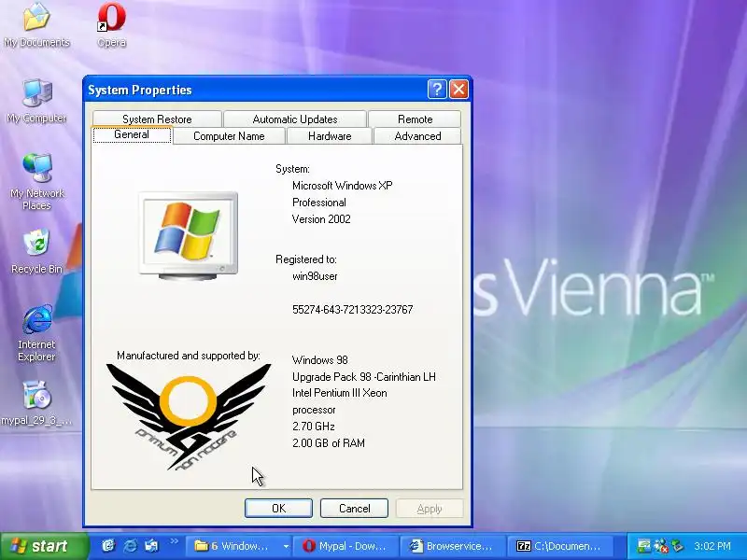747x560 pixels.
Task: Click the Windows XP monitor logo image
Action: coord(189,236)
